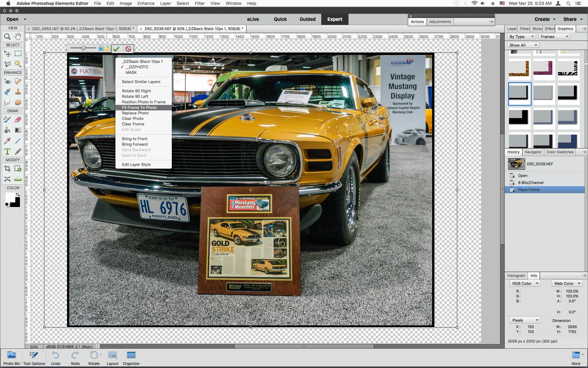Select the Hand tool
The height and width of the screenshot is (368, 588).
[18, 36]
